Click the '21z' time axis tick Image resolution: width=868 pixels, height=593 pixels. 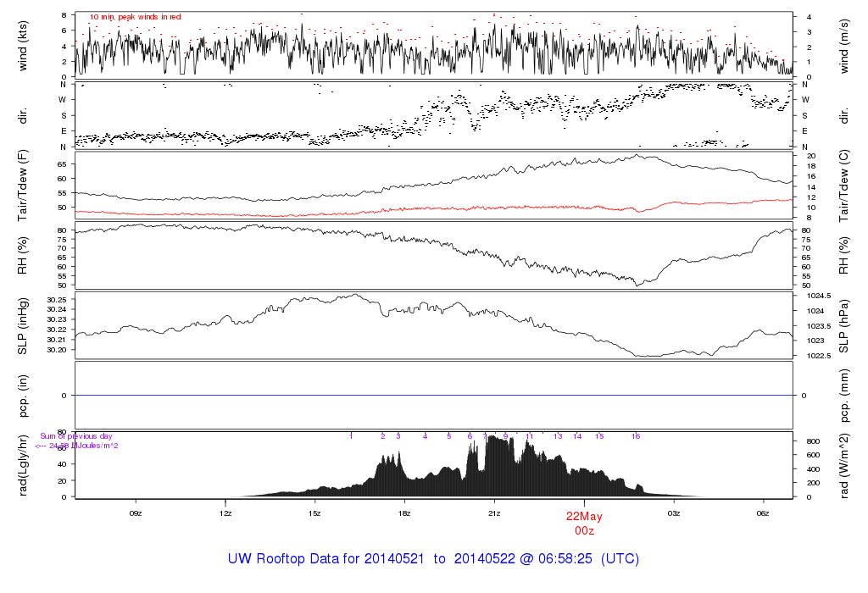494,513
